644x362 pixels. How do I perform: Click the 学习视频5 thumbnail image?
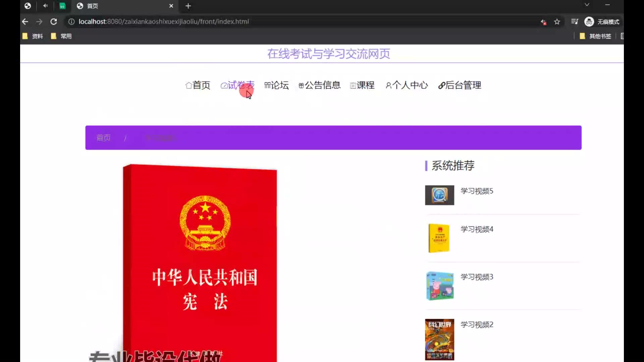point(439,195)
